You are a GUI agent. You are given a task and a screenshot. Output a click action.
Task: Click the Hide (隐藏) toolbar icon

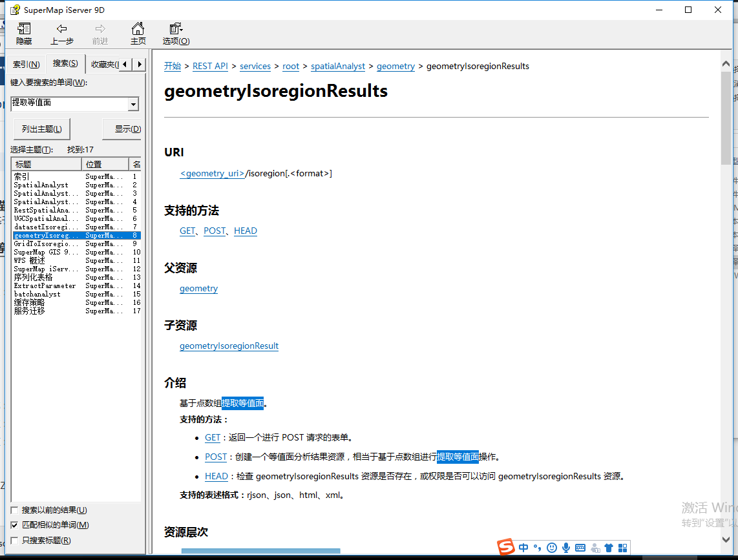click(x=24, y=28)
